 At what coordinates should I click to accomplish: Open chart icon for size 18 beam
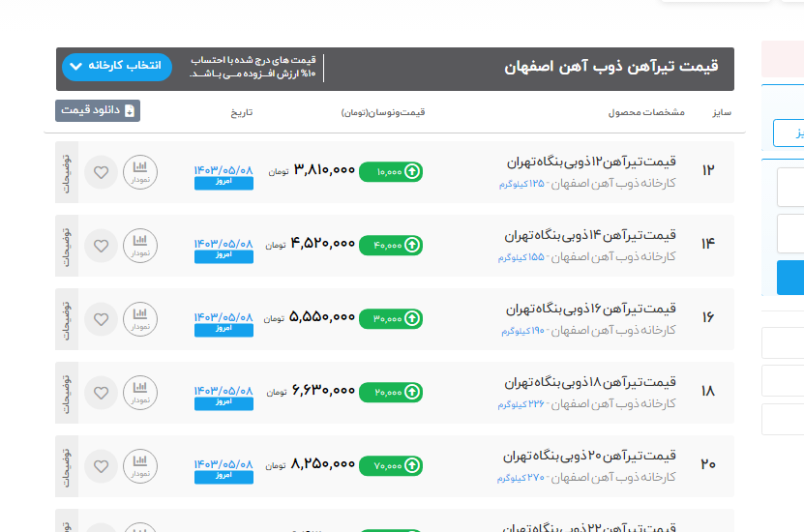[x=140, y=392]
